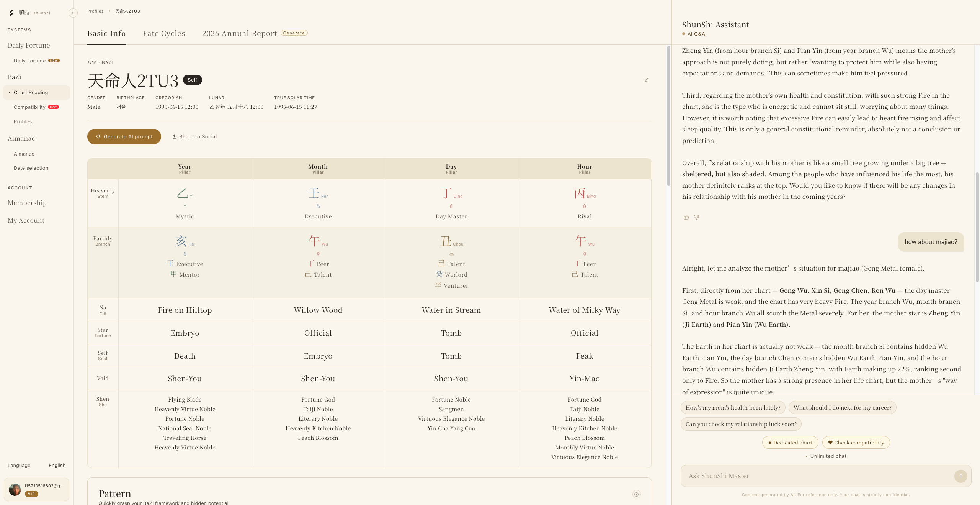This screenshot has height=505, width=980.
Task: Click the Ask ShunShi Master input field
Action: (817, 476)
